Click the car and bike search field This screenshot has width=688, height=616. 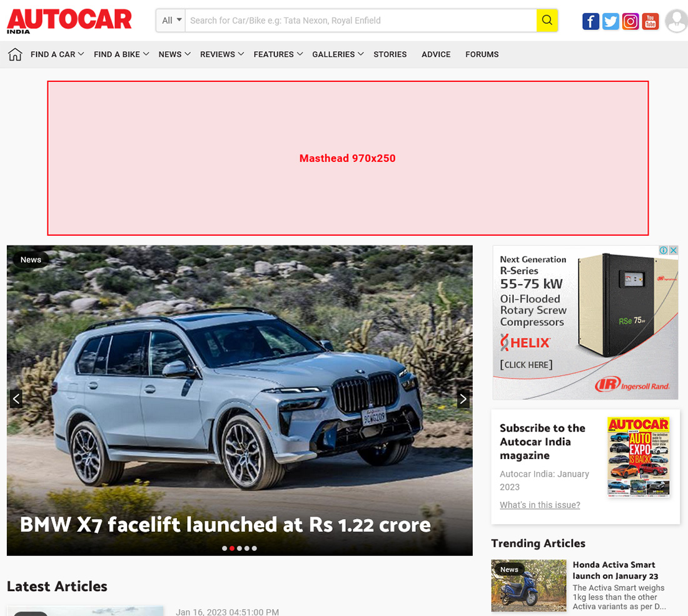point(361,20)
